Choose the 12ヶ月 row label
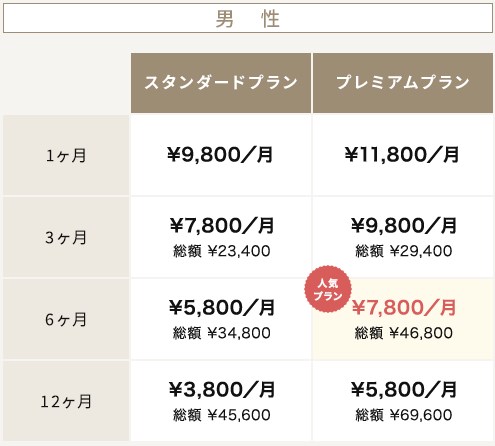Image resolution: width=495 pixels, height=446 pixels. point(66,401)
